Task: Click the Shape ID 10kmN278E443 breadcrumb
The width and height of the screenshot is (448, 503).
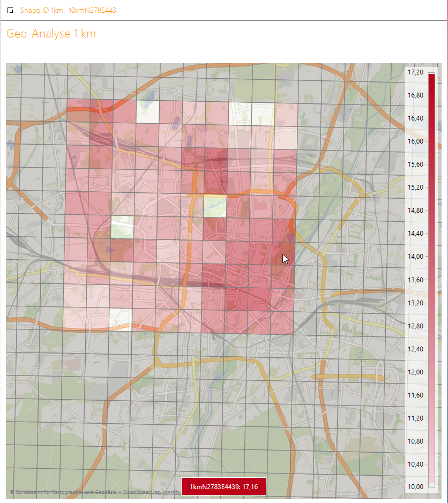Action: (x=68, y=11)
